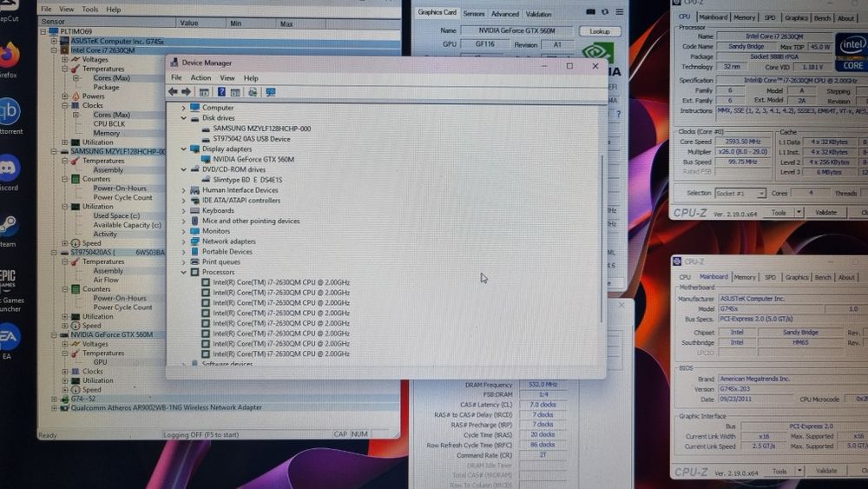
Task: Go back with Device Manager's left arrow icon
Action: tap(174, 92)
